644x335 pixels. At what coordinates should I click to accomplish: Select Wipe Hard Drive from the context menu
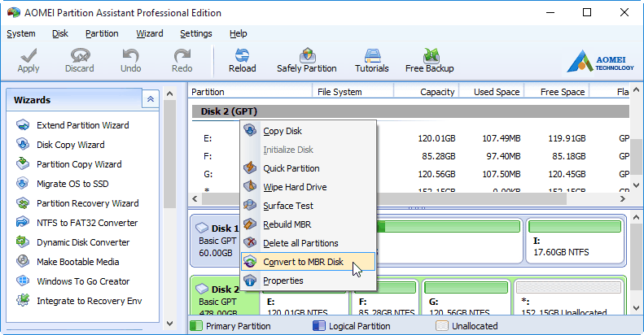[x=308, y=187]
